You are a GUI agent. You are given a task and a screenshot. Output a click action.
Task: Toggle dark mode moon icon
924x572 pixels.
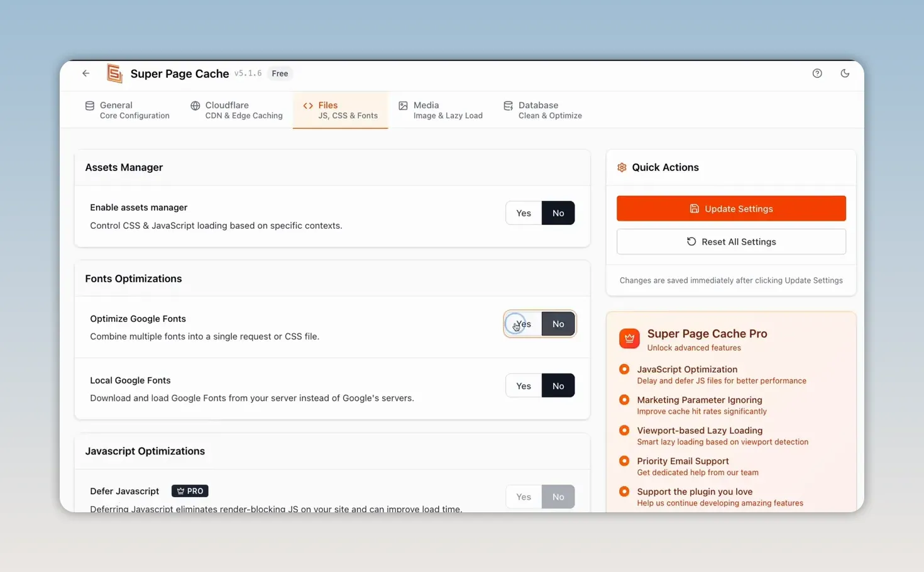pos(845,74)
